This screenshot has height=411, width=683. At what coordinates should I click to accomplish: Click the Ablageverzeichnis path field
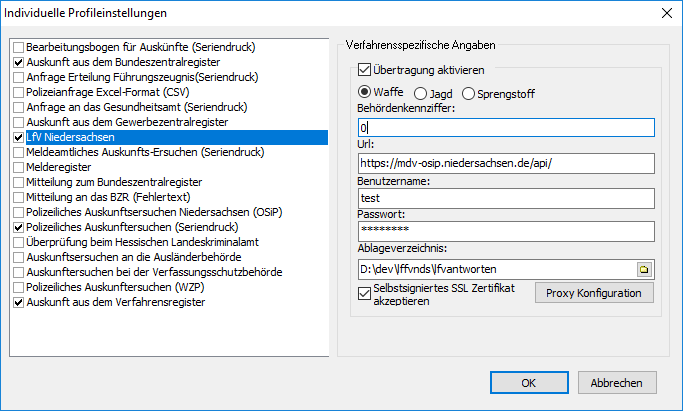click(x=495, y=269)
